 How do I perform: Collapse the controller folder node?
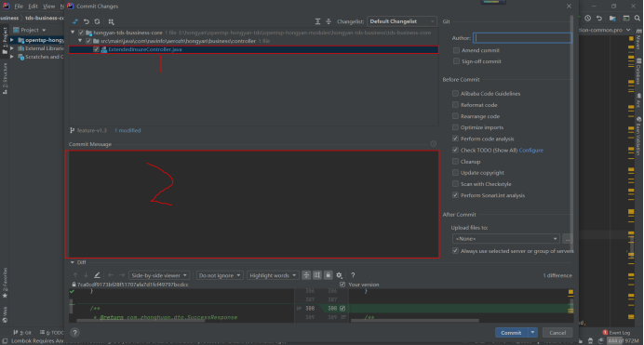pyautogui.click(x=80, y=41)
